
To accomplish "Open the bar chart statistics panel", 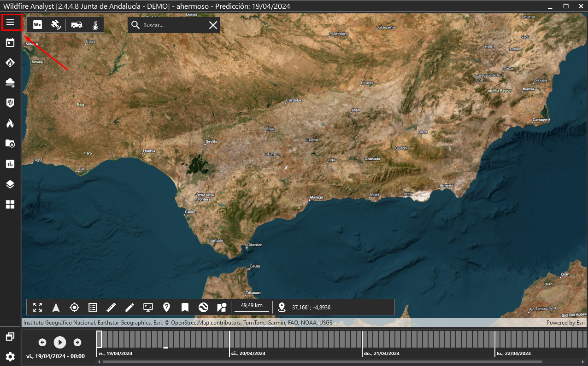I will coord(10,164).
